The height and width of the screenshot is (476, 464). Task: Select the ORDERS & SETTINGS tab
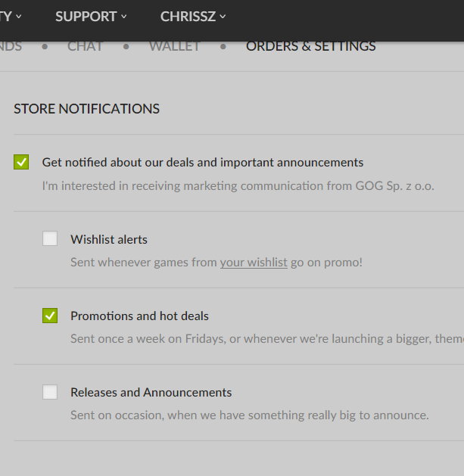click(310, 46)
